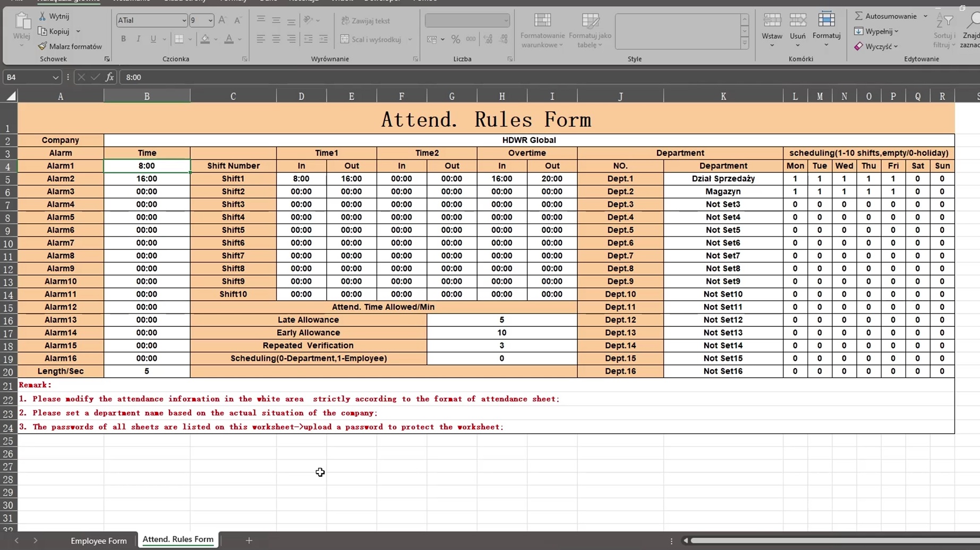
Task: Open accounting number format icon
Action: tap(432, 39)
